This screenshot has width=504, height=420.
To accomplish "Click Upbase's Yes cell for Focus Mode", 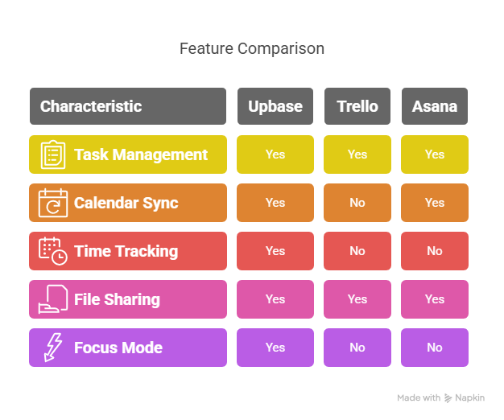I will tap(275, 348).
